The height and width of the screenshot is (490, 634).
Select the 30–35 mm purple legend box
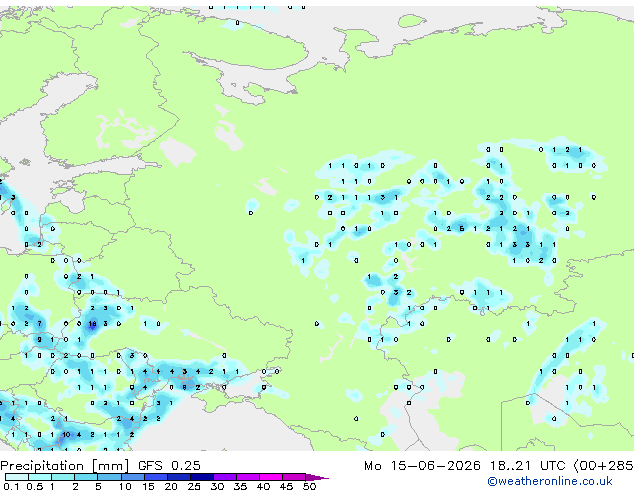pos(225,477)
